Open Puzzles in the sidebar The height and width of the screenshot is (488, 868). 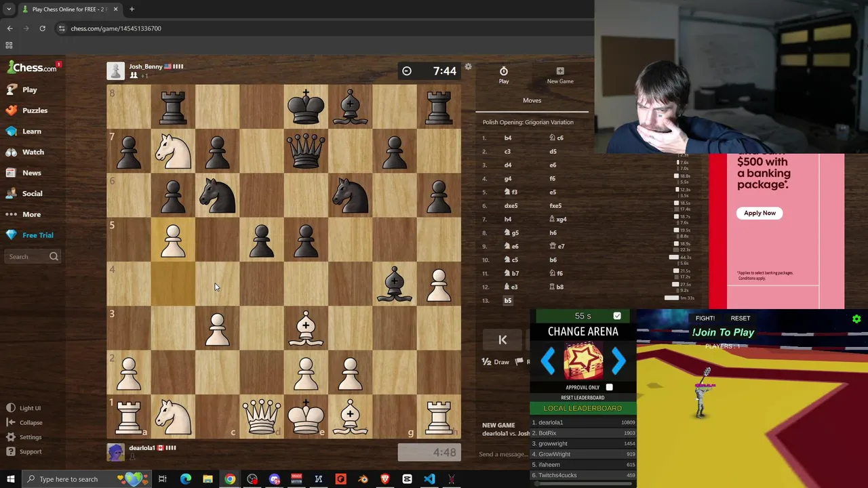coord(27,110)
